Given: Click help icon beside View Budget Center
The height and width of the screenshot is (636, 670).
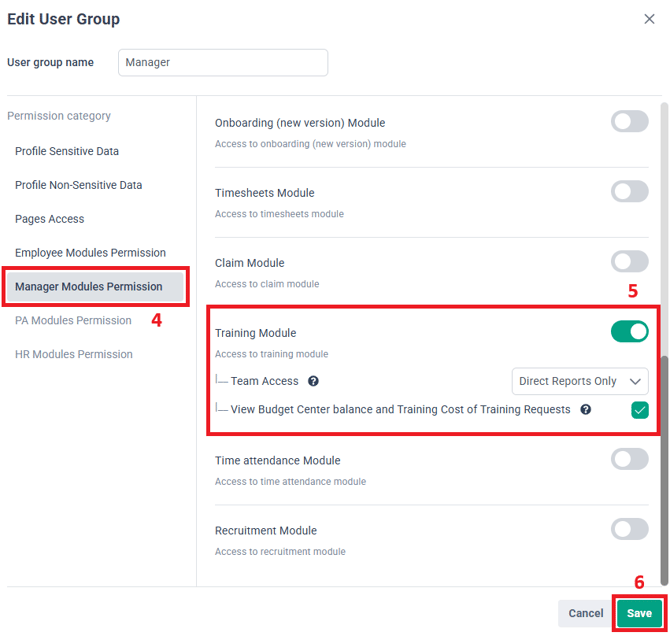Looking at the screenshot, I should tap(585, 409).
